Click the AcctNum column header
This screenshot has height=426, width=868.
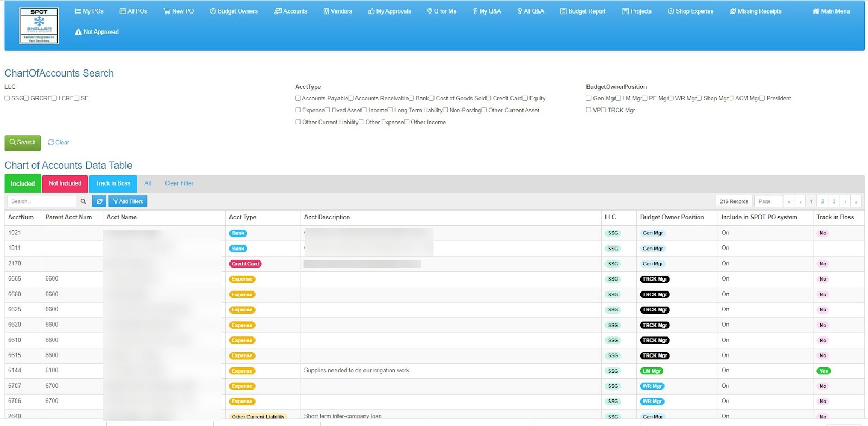pos(21,217)
